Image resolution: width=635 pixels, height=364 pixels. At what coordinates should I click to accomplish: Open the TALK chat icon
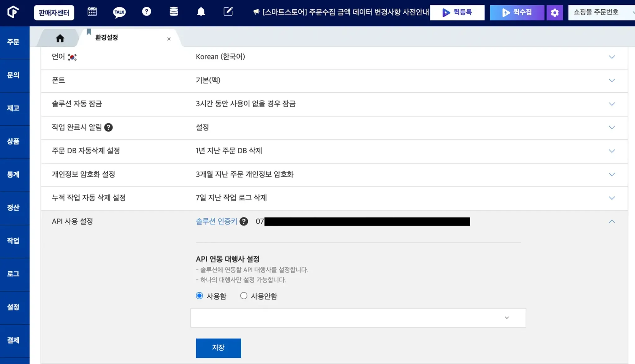point(119,12)
